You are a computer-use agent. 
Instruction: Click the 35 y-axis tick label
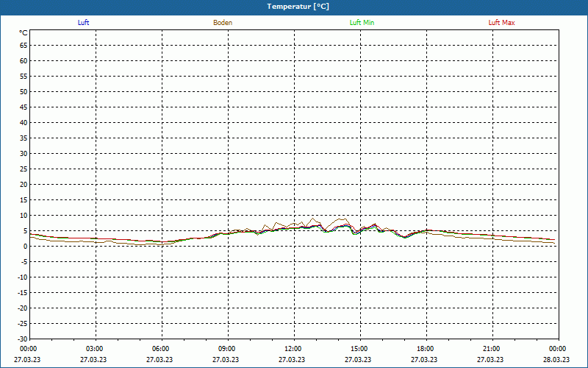24,138
